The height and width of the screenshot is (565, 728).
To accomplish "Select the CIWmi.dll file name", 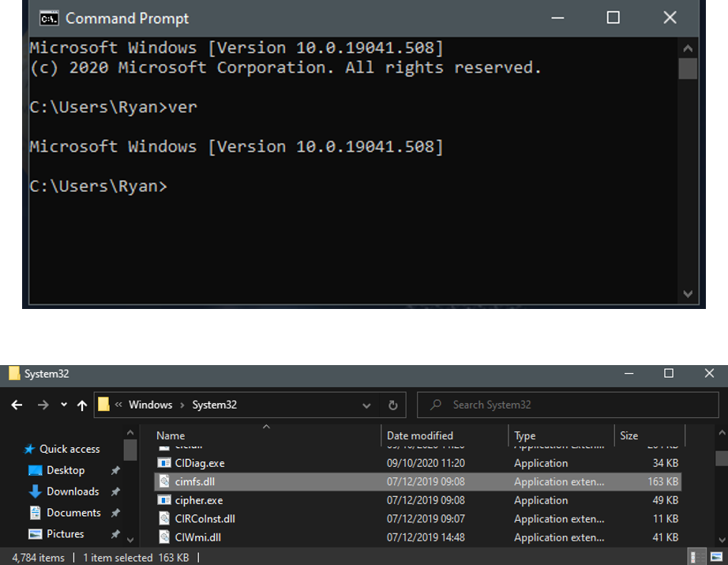I will click(197, 537).
